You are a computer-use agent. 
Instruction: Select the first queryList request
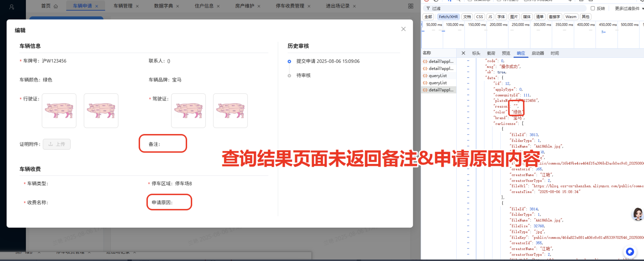click(438, 76)
